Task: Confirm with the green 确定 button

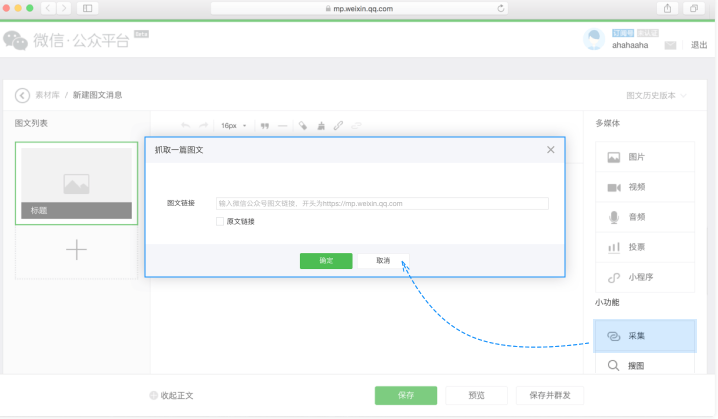Action: click(326, 260)
